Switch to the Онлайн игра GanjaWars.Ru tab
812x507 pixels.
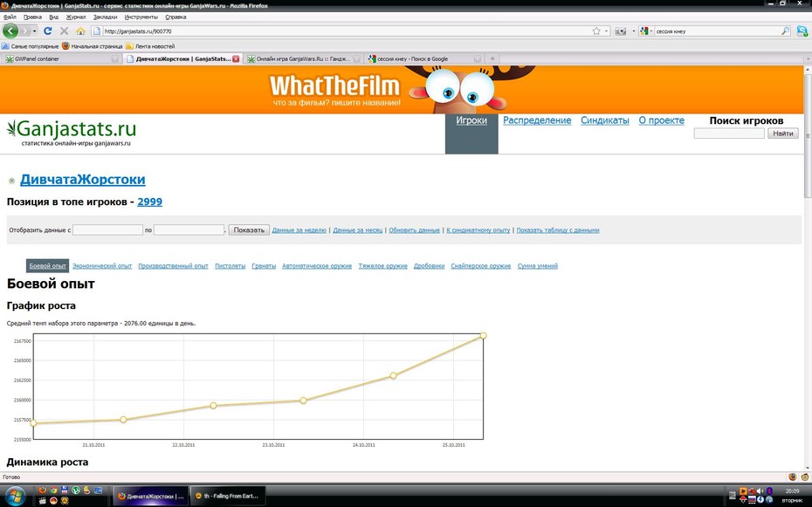tap(303, 59)
